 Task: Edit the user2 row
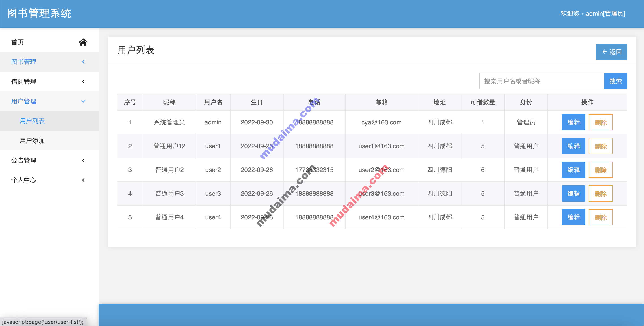pyautogui.click(x=573, y=170)
